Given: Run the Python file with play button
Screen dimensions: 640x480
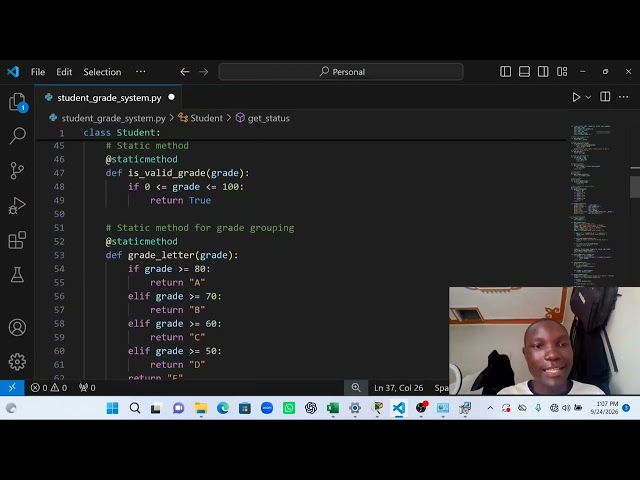Looking at the screenshot, I should click(576, 97).
